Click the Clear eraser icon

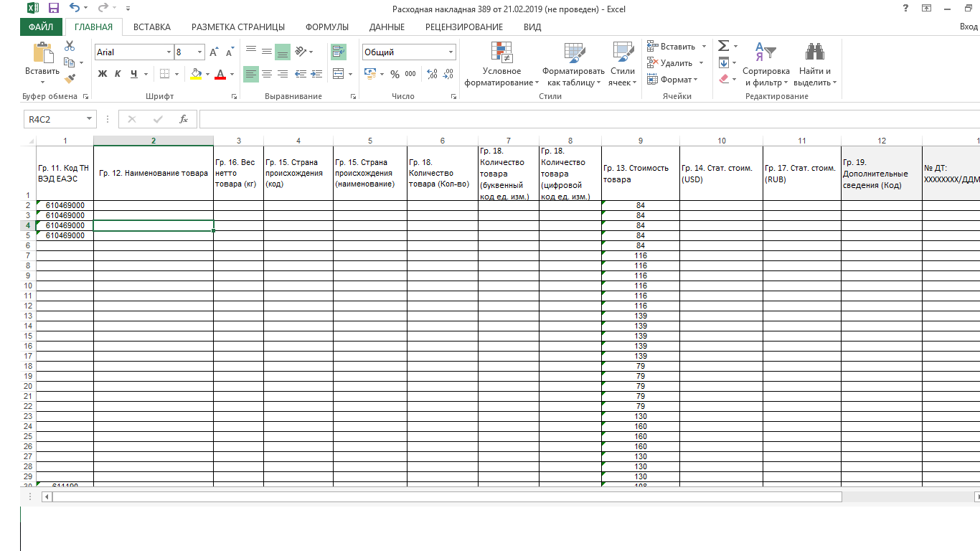click(x=723, y=79)
